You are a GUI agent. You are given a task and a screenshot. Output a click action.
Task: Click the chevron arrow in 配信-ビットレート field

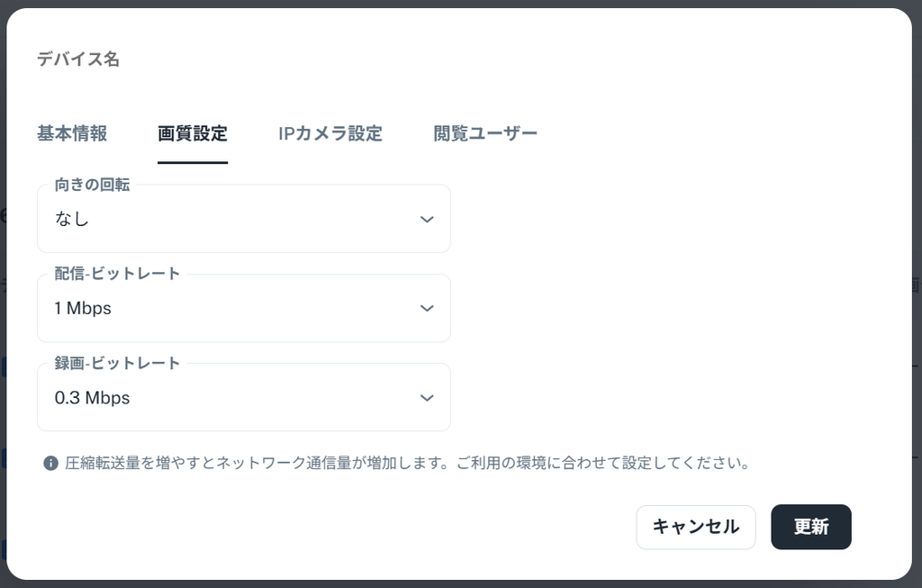pos(427,308)
